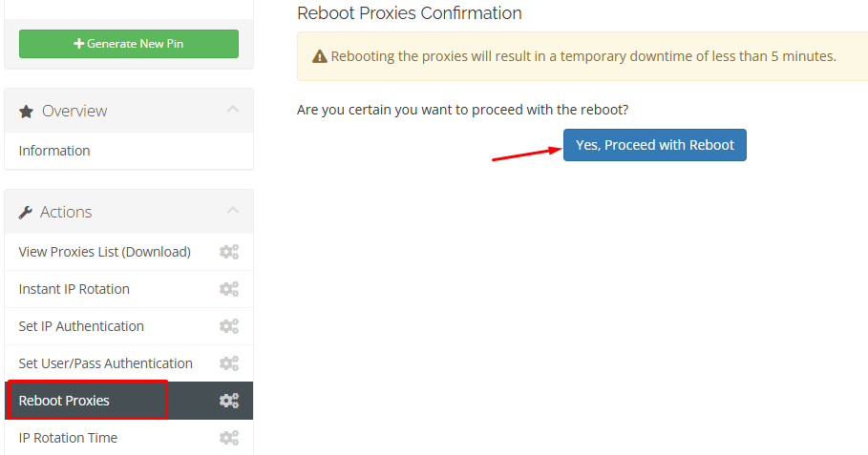
Task: Go to Set IP Authentication
Action: coord(81,326)
